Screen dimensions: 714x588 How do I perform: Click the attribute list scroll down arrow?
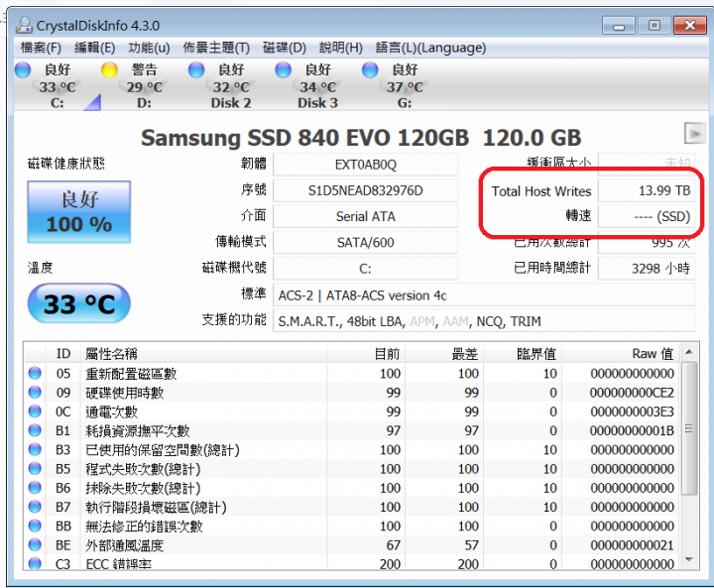[689, 560]
